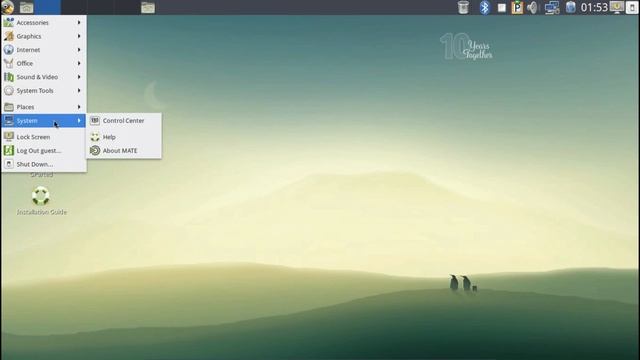Open the Office menu category
Image resolution: width=640 pixels, height=360 pixels.
(44, 63)
